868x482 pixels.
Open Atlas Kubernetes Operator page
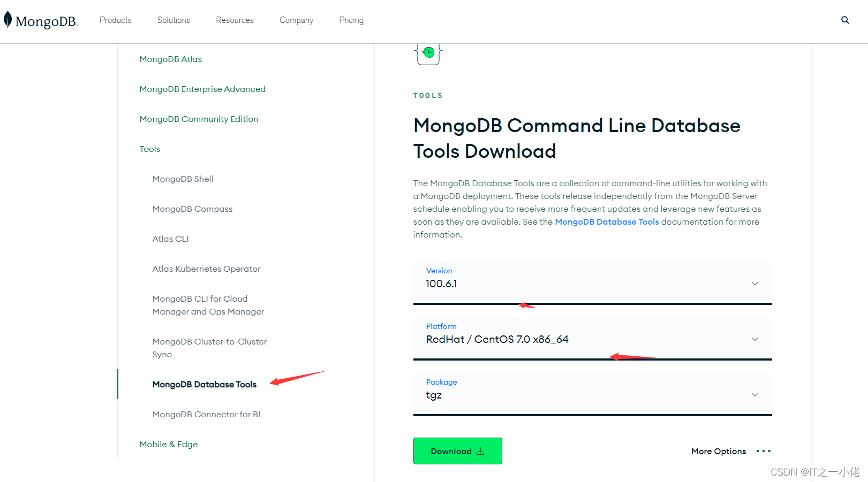pos(206,269)
